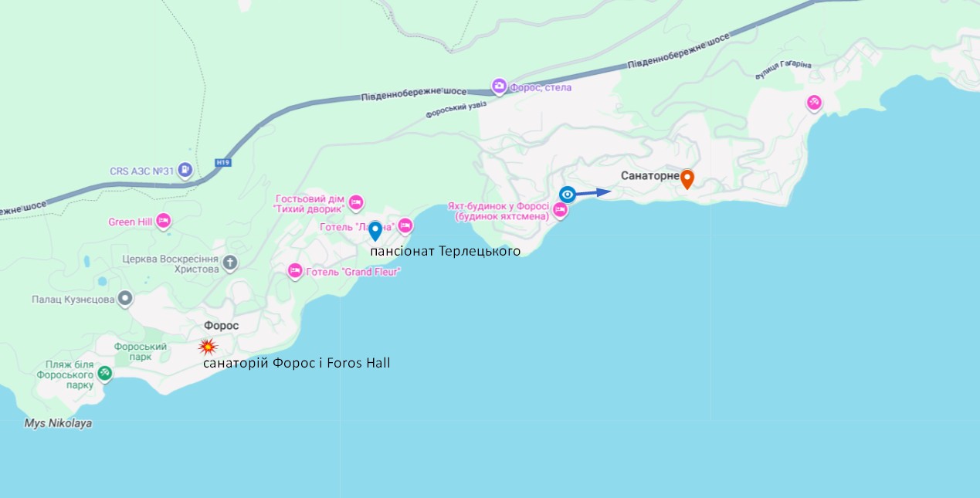The image size is (980, 498).
Task: Open the Форос, стела camera marker
Action: [x=500, y=86]
